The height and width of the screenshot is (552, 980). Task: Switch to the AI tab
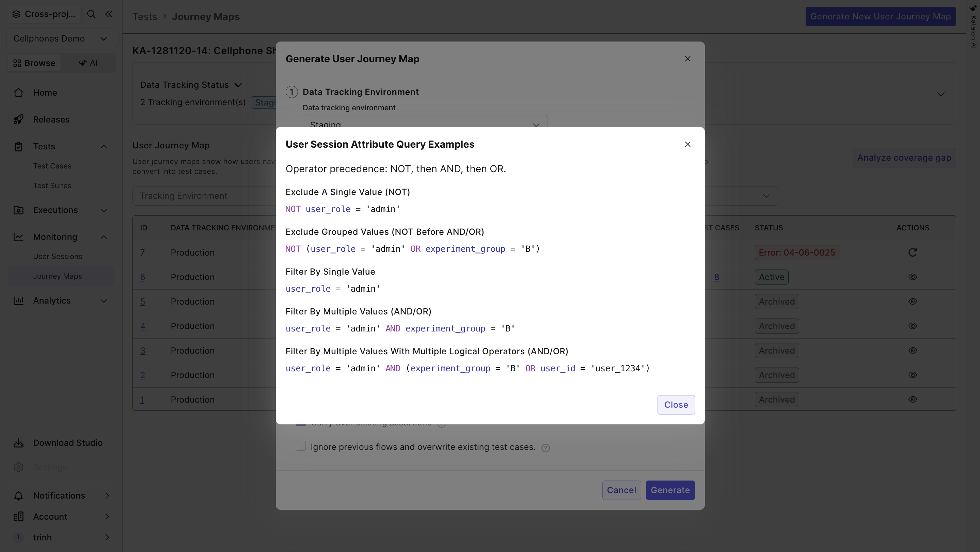(x=88, y=63)
